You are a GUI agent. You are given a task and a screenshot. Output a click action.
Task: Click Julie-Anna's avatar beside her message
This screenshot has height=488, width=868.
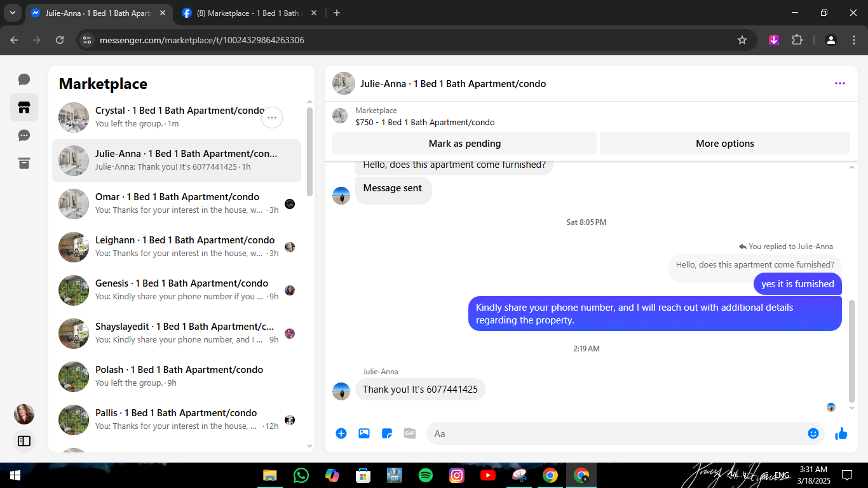(x=341, y=391)
